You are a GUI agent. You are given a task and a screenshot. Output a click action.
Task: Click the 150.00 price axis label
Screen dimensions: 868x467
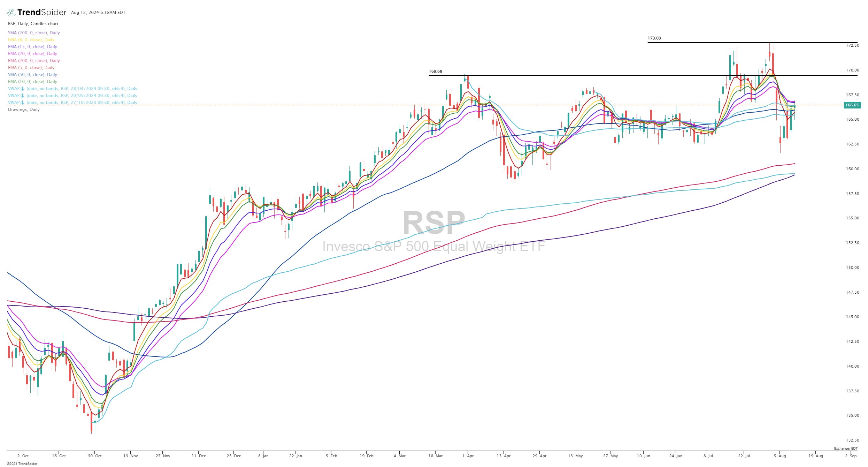point(852,268)
